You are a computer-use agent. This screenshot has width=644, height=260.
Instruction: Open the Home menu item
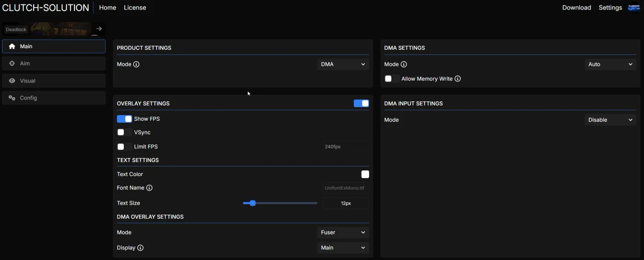108,8
